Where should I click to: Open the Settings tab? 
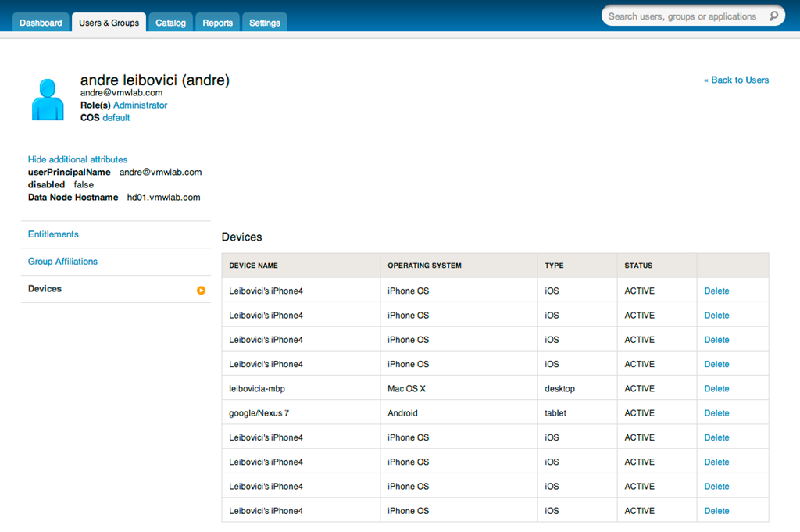[264, 23]
